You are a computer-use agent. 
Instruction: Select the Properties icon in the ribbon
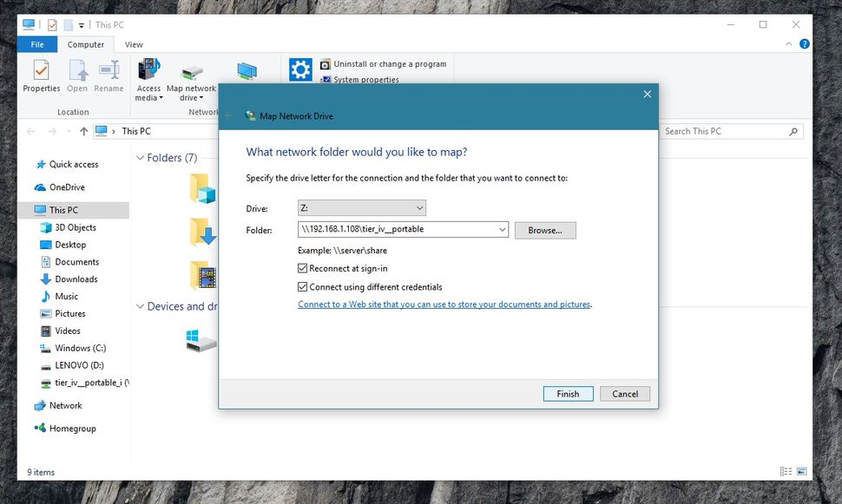coord(40,76)
